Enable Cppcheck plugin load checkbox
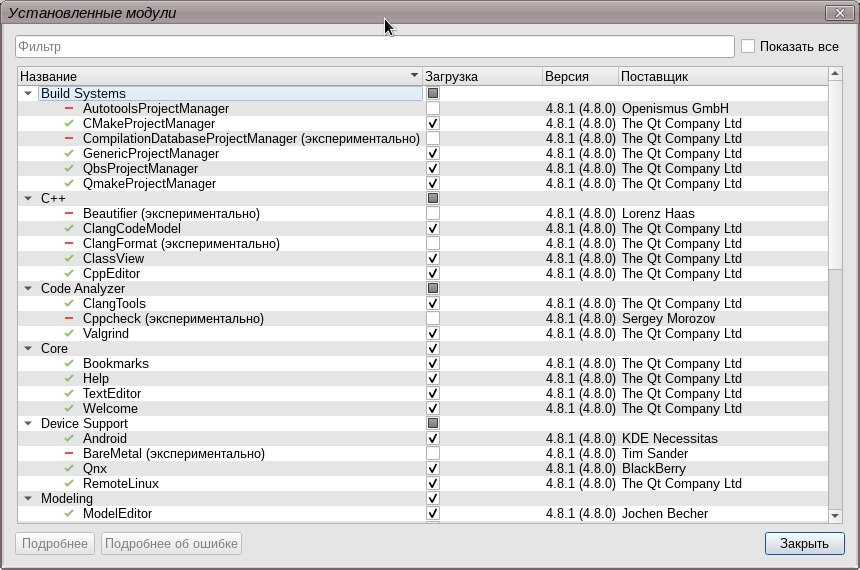The width and height of the screenshot is (860, 570). 433,318
